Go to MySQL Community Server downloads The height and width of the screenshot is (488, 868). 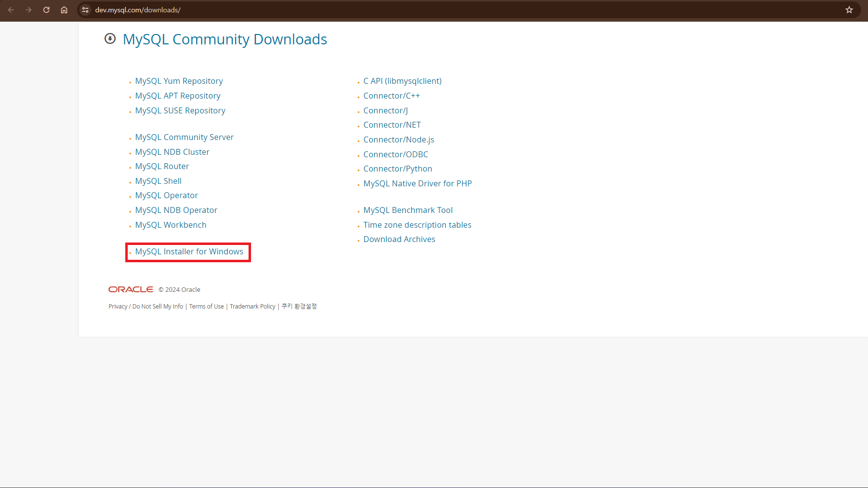[x=184, y=137]
